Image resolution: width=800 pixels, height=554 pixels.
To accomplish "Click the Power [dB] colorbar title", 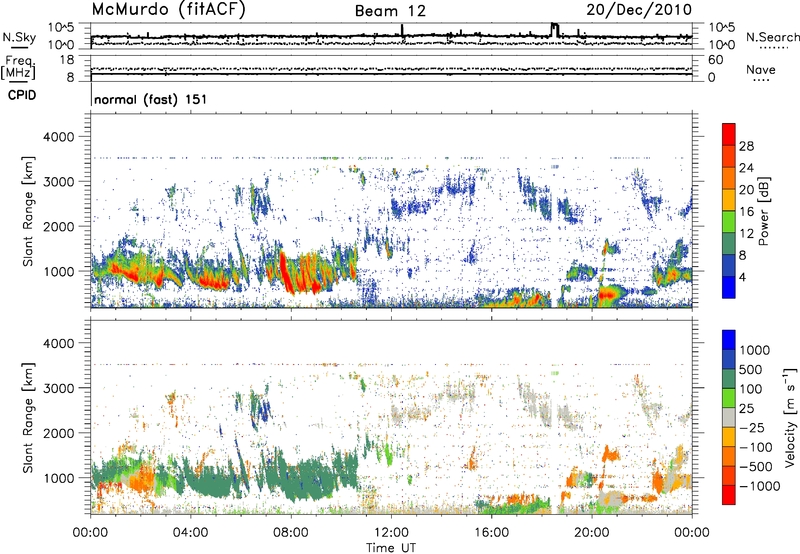I will click(763, 211).
